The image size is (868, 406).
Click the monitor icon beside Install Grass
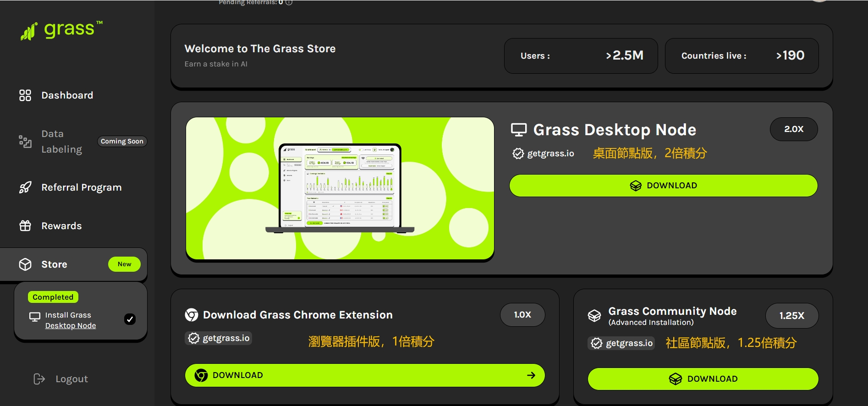pos(35,317)
